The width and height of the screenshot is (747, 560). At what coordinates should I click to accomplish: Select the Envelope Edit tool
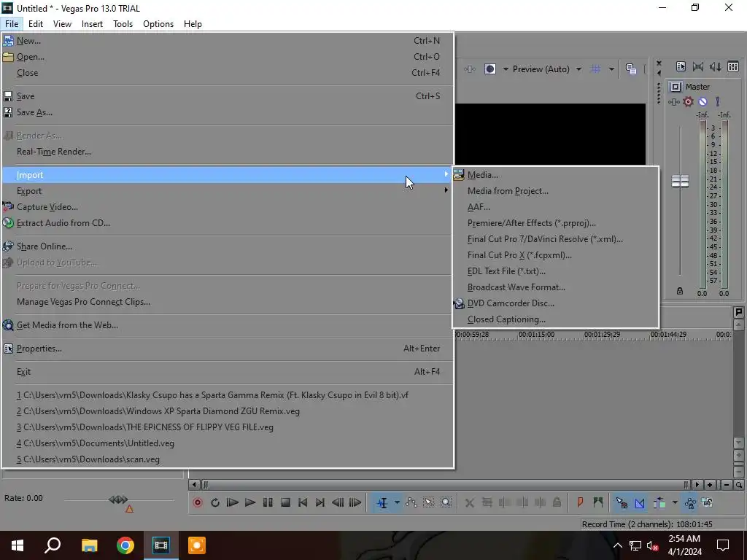[411, 502]
